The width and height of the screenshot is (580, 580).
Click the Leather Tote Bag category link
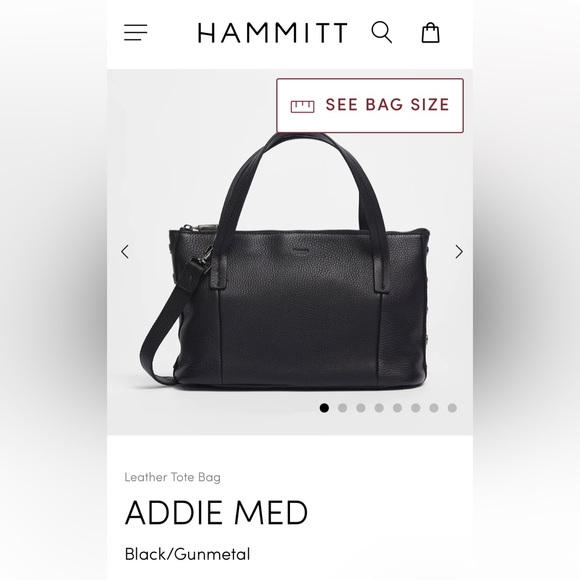pos(172,477)
